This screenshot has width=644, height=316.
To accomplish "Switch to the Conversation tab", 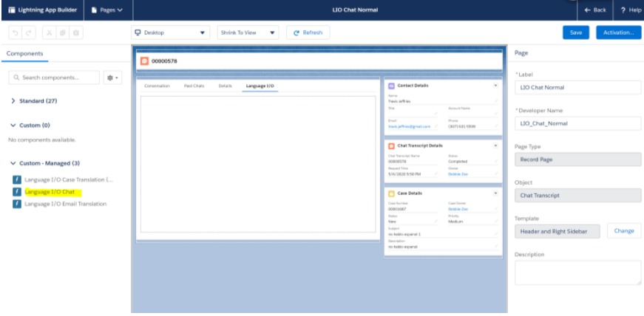I will pos(157,86).
